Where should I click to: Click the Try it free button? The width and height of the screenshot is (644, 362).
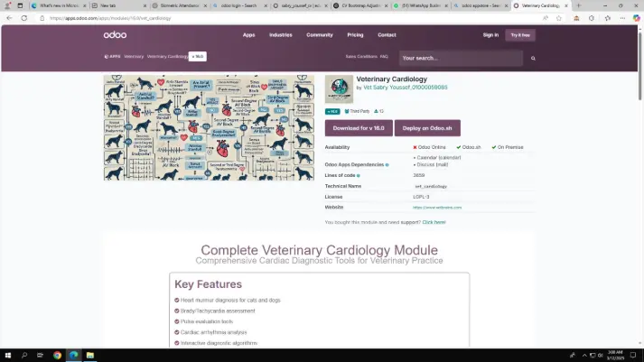[x=520, y=35]
